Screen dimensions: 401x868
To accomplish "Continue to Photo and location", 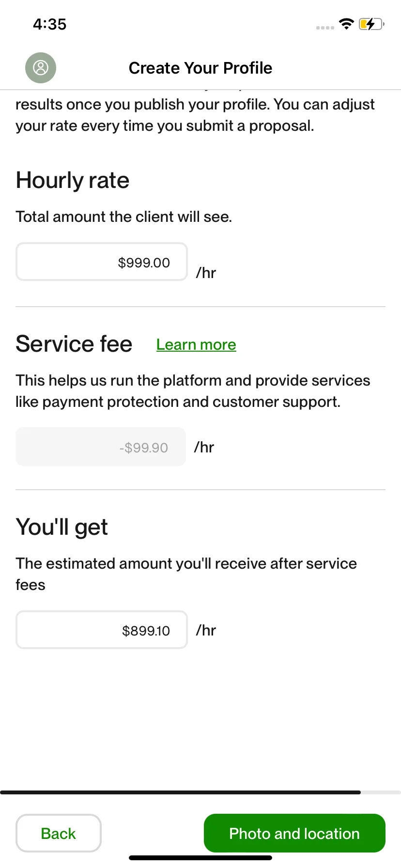I will [294, 833].
